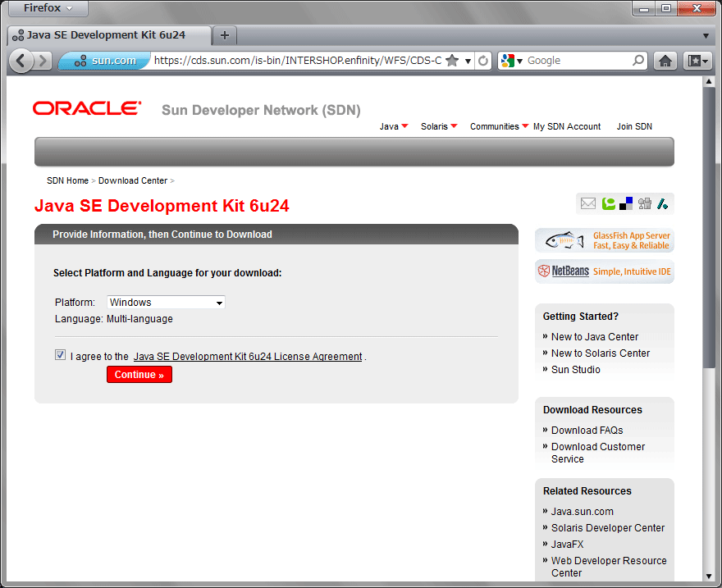Bookmark page on Delicious icon
The image size is (722, 588).
click(626, 203)
